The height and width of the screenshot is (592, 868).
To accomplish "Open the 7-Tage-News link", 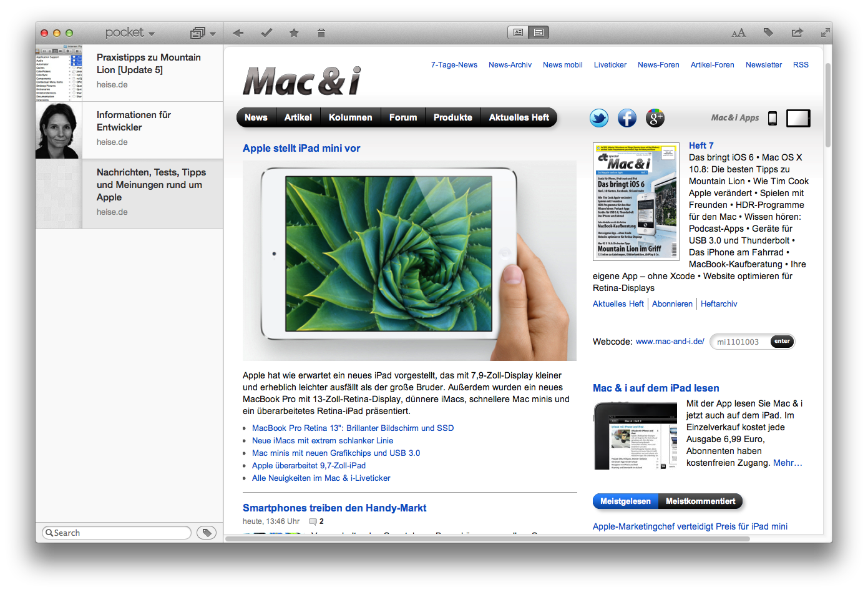I will (454, 65).
